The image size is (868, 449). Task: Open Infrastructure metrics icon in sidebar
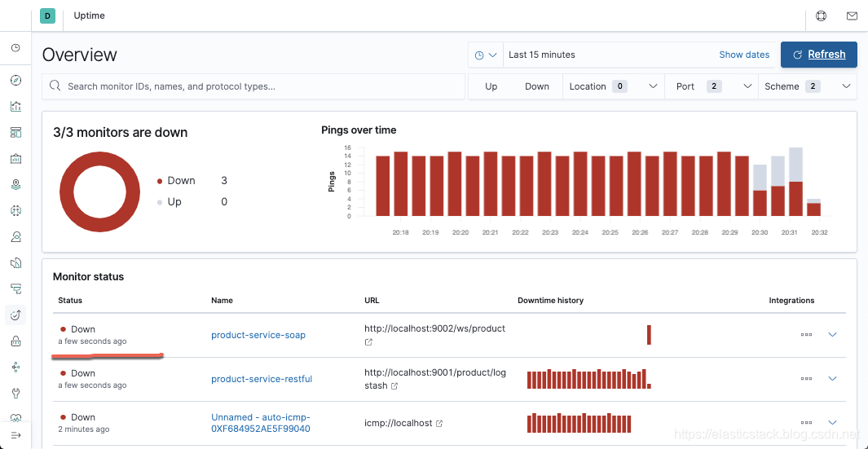tap(15, 236)
